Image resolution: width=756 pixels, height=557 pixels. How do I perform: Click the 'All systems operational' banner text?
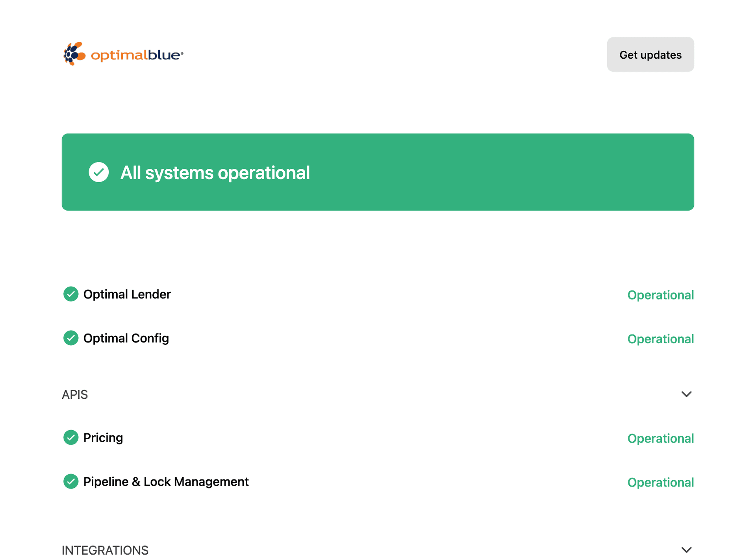click(x=215, y=172)
